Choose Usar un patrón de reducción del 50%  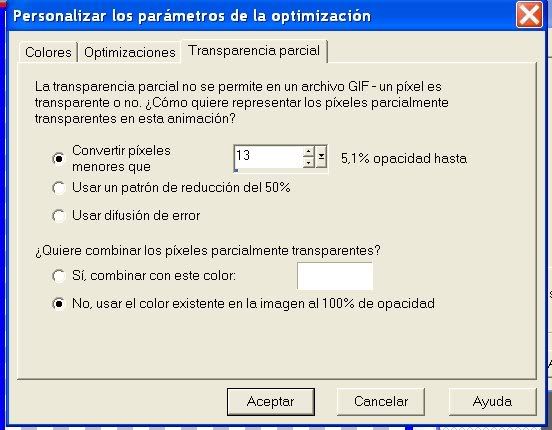point(58,188)
